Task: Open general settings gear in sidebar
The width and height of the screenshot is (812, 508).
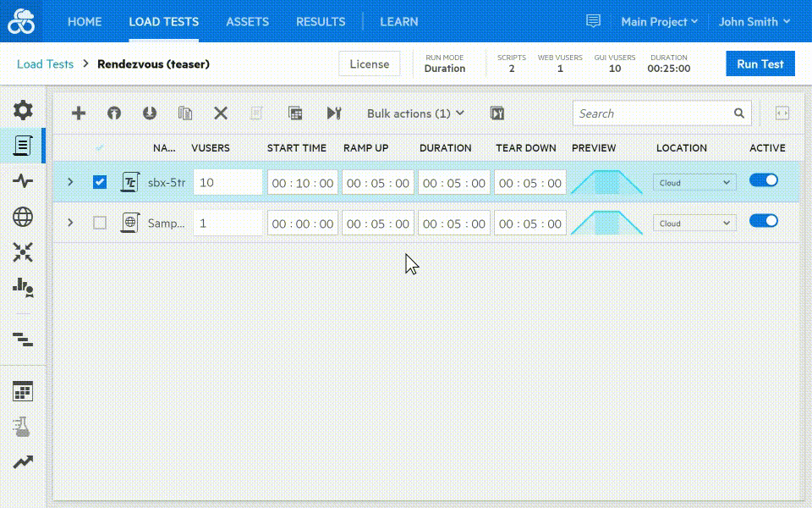Action: click(x=23, y=109)
